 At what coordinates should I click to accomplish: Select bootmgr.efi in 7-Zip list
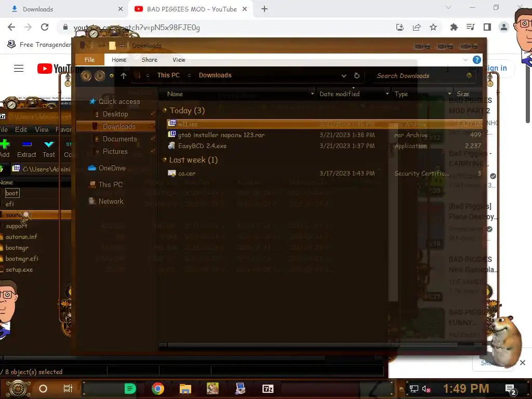[x=22, y=259]
